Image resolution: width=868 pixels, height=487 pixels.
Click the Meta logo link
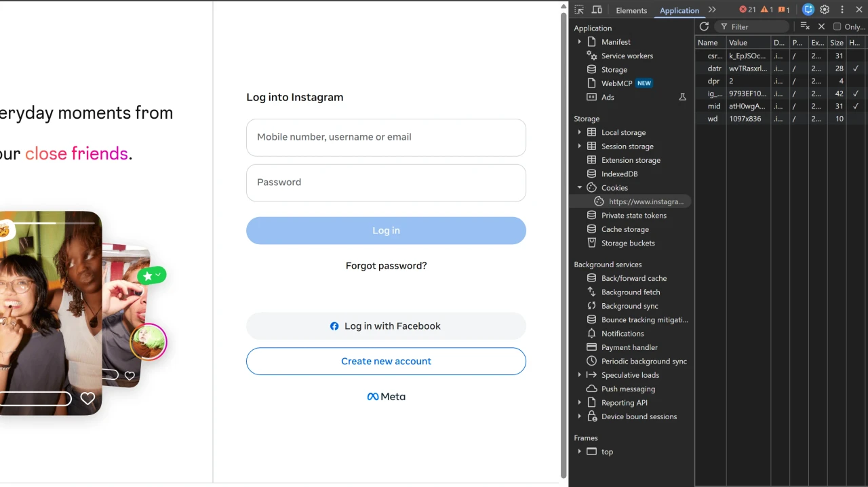[x=386, y=397]
